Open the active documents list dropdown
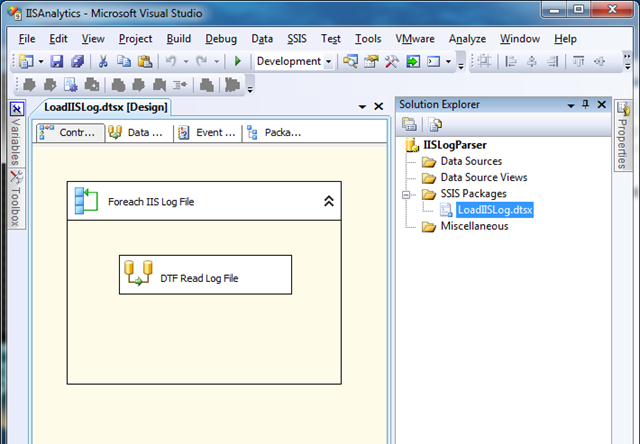The image size is (640, 444). 362,107
